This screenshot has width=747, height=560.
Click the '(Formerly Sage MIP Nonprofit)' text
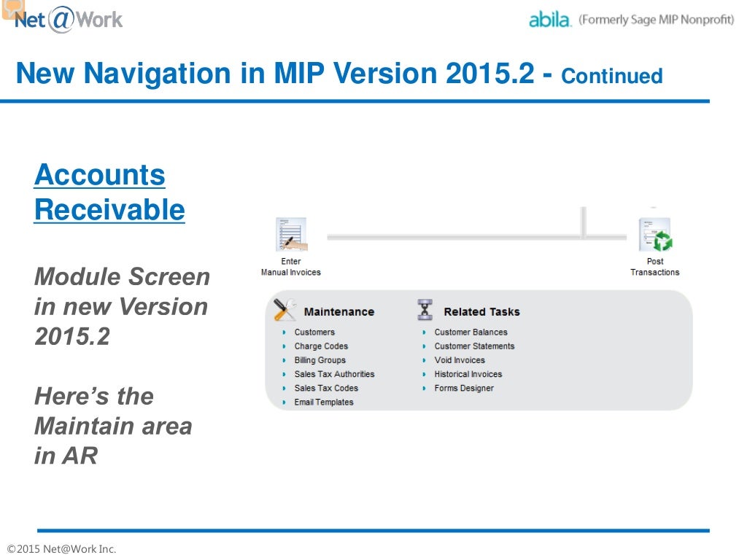[656, 20]
